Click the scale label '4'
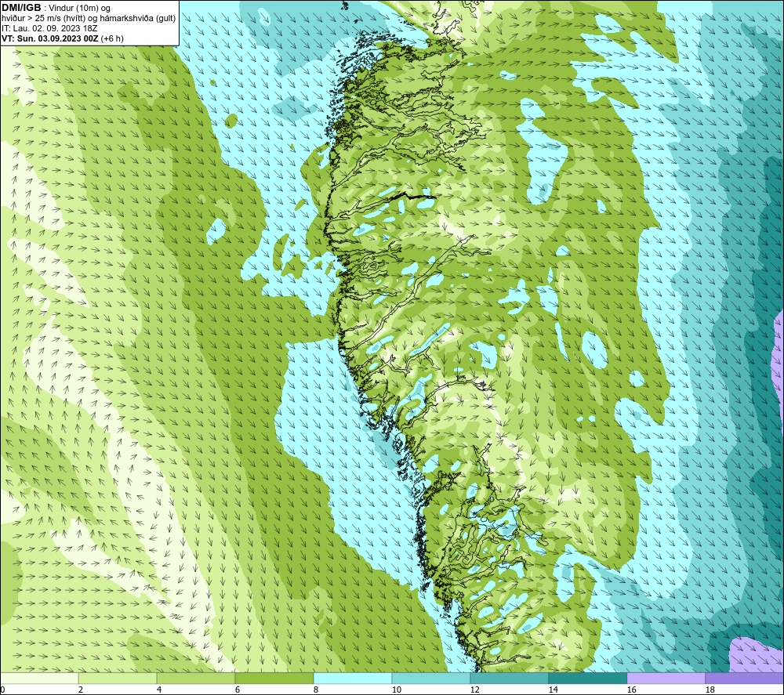 pyautogui.click(x=159, y=690)
